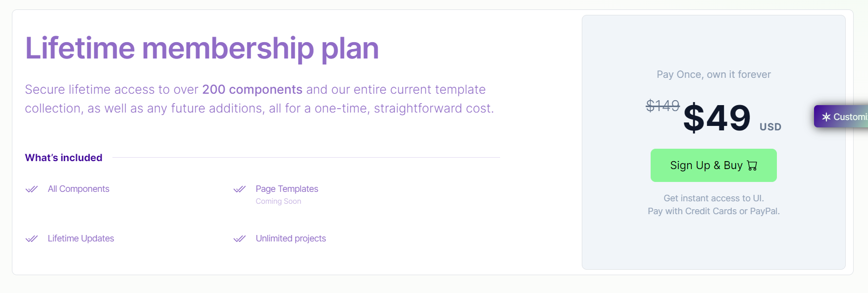Image resolution: width=868 pixels, height=293 pixels.
Task: Click the double-check icon beside Unlimited projects
Action: [240, 238]
